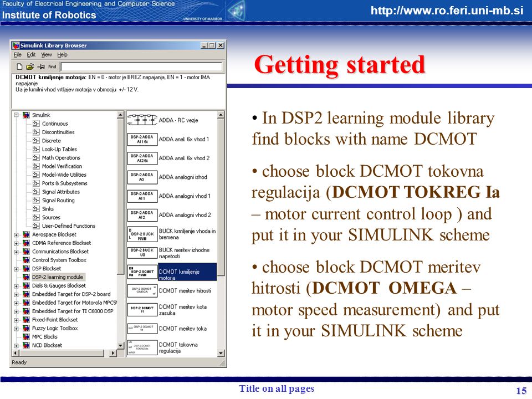The width and height of the screenshot is (532, 399).
Task: Select Look-Up Tables library
Action: [59, 149]
